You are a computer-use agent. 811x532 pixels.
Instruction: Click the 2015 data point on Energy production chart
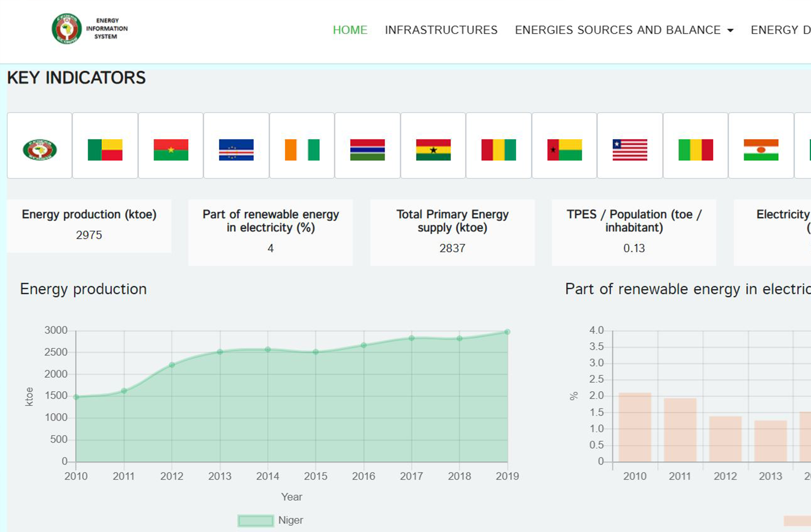tap(316, 352)
